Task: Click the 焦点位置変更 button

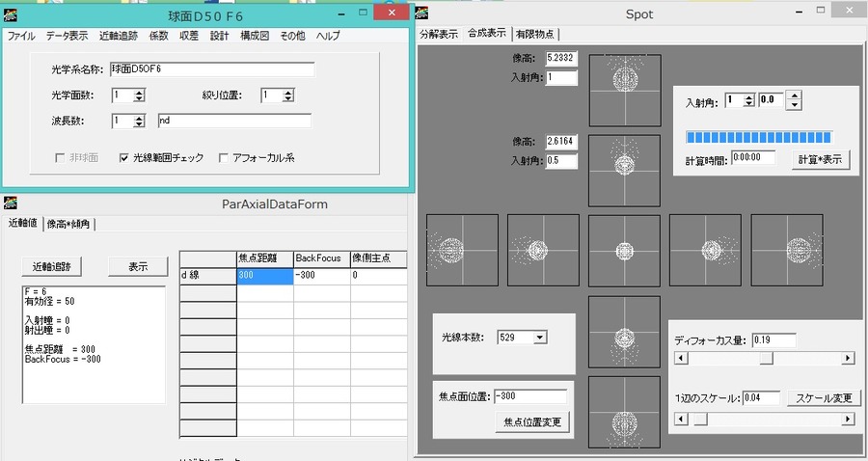Action: pos(532,422)
